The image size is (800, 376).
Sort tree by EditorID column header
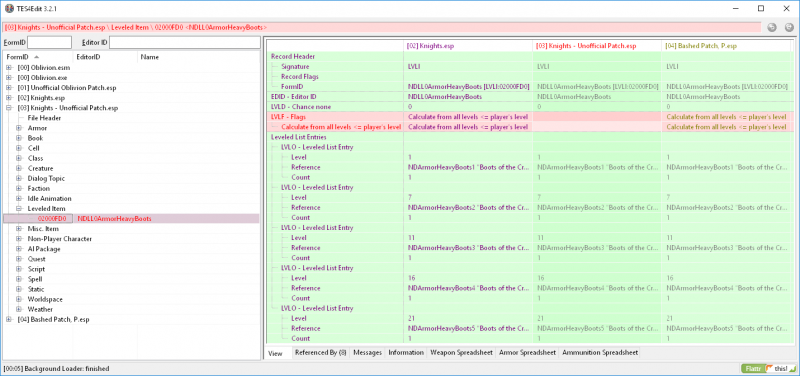[105, 57]
